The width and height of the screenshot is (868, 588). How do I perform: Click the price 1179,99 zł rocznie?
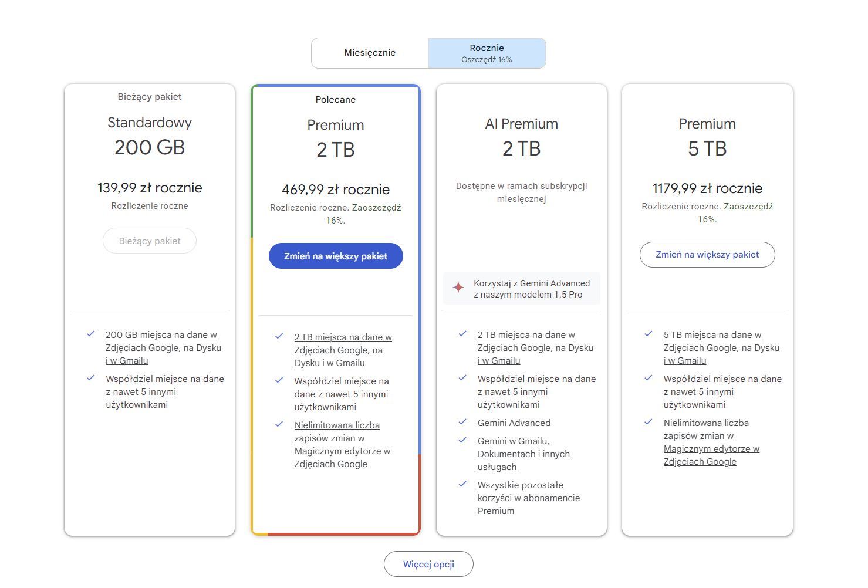[707, 188]
